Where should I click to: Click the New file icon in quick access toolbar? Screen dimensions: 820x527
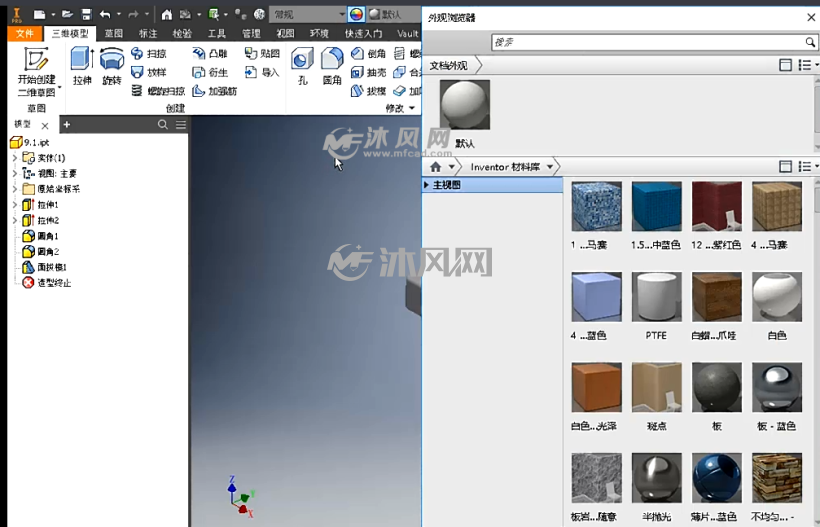40,14
